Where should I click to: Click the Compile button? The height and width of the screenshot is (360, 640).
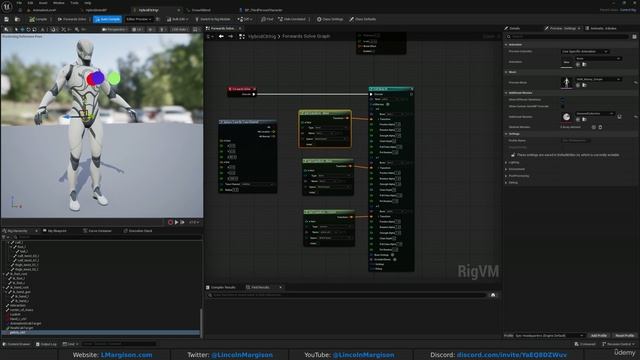click(x=38, y=19)
